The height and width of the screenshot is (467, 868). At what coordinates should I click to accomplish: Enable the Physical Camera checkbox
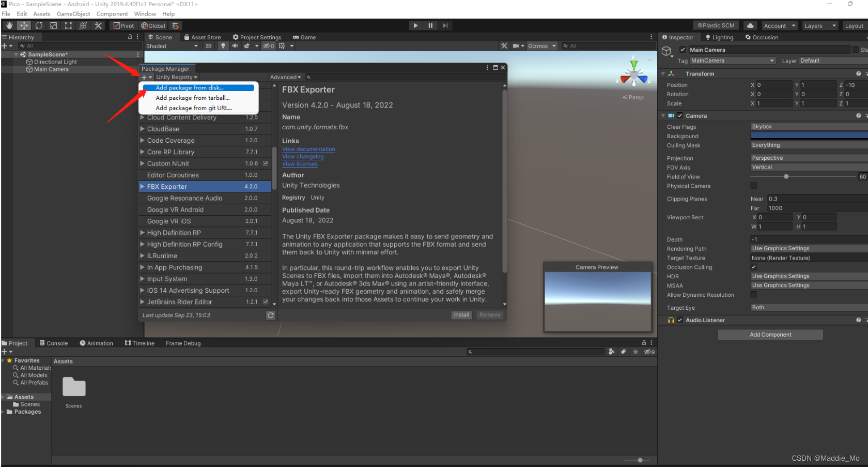(x=753, y=186)
